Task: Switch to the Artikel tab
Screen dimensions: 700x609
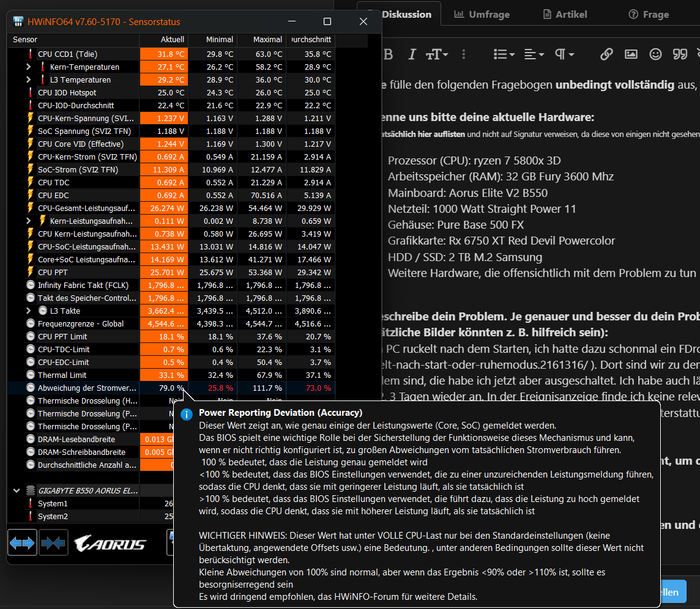Action: [x=565, y=14]
